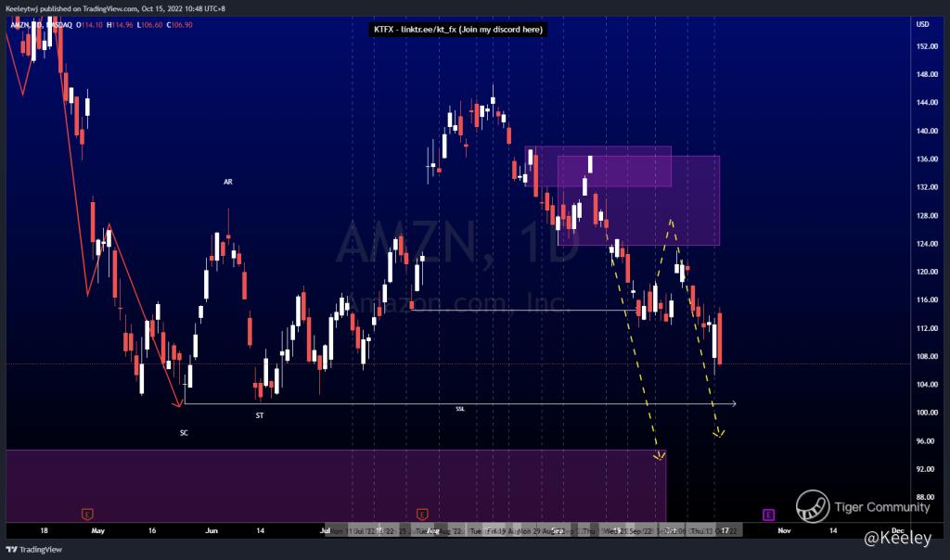950x560 pixels.
Task: Click the 112.00 price axis label
Action: click(927, 328)
